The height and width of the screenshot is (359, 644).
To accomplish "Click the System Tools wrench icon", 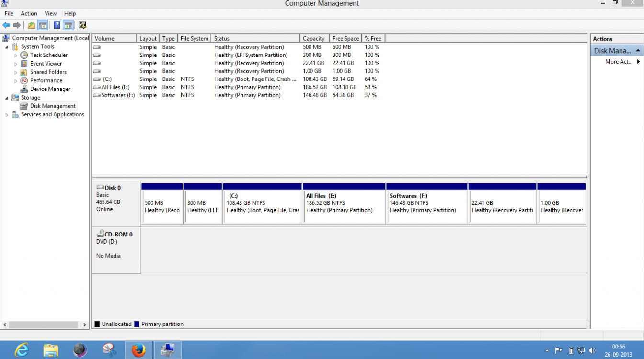I will point(15,46).
